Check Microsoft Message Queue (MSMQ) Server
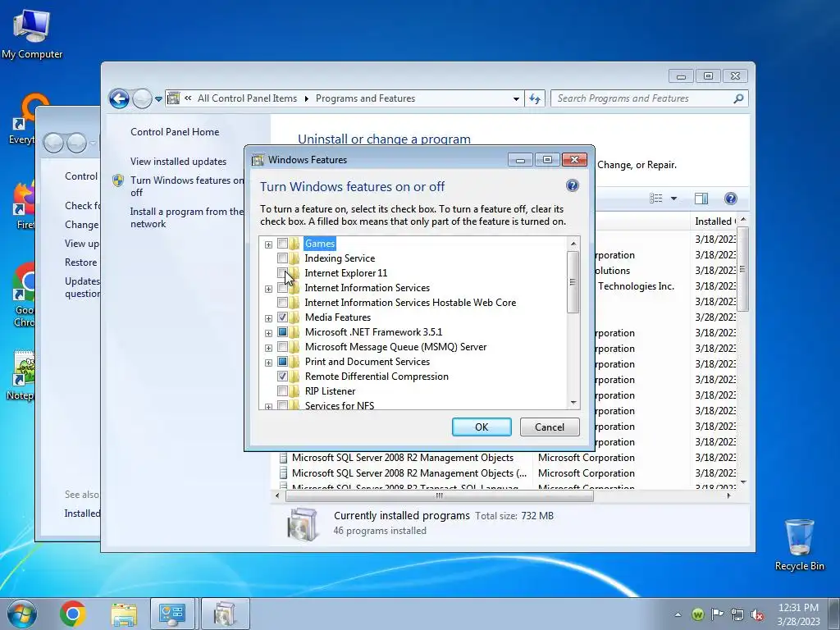The image size is (840, 630). pos(282,347)
